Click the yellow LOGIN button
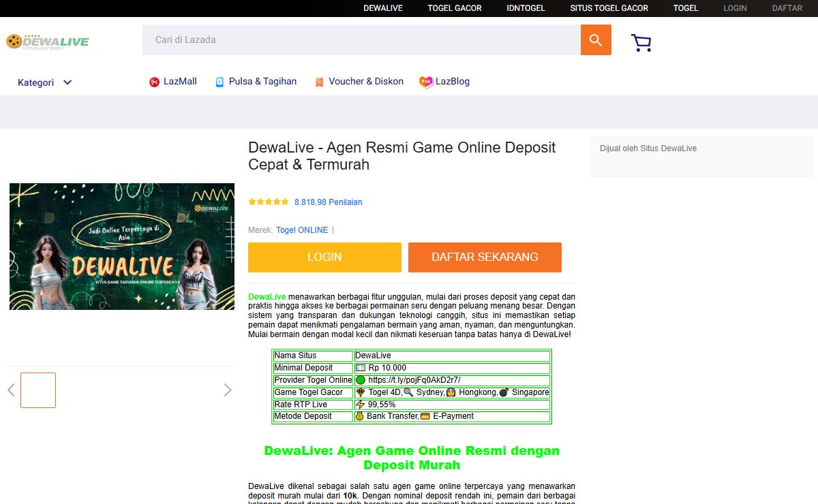 coord(324,257)
